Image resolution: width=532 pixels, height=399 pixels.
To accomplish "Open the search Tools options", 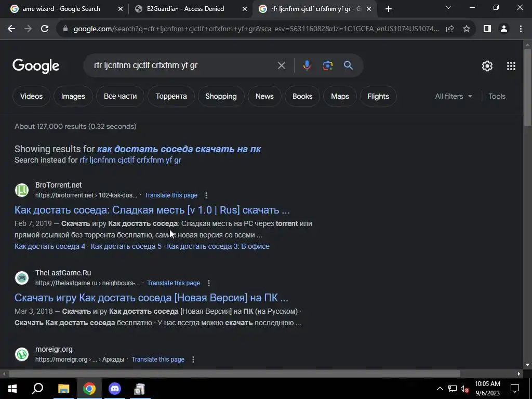I will [x=497, y=96].
